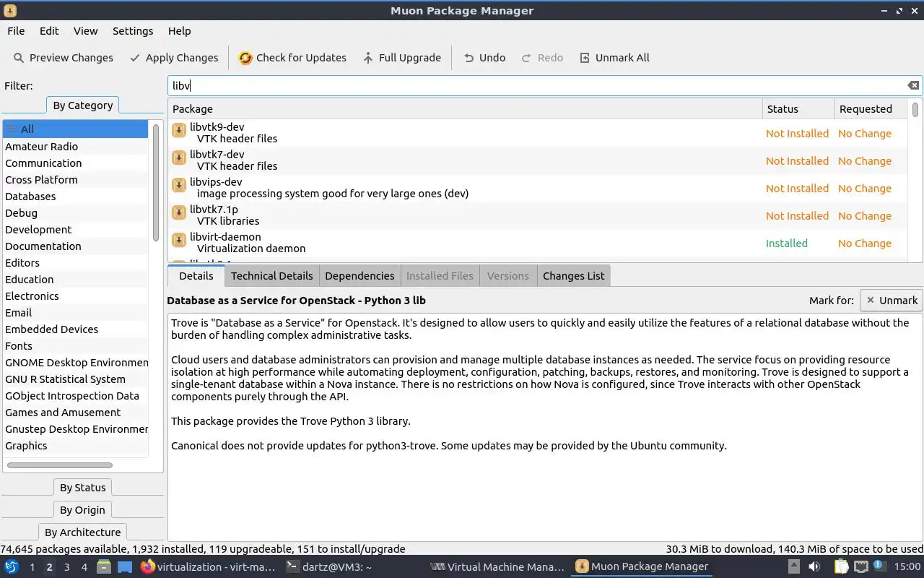Open the Settings menu
This screenshot has width=924, height=578.
[133, 31]
